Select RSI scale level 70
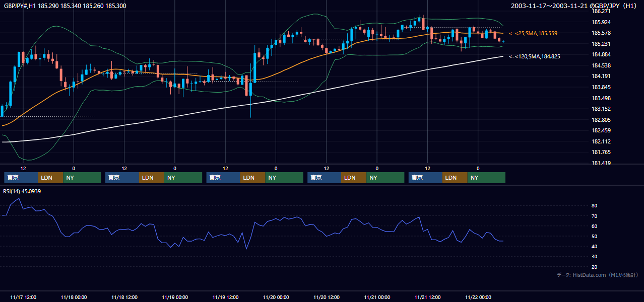This screenshot has height=302, width=644. [x=595, y=216]
